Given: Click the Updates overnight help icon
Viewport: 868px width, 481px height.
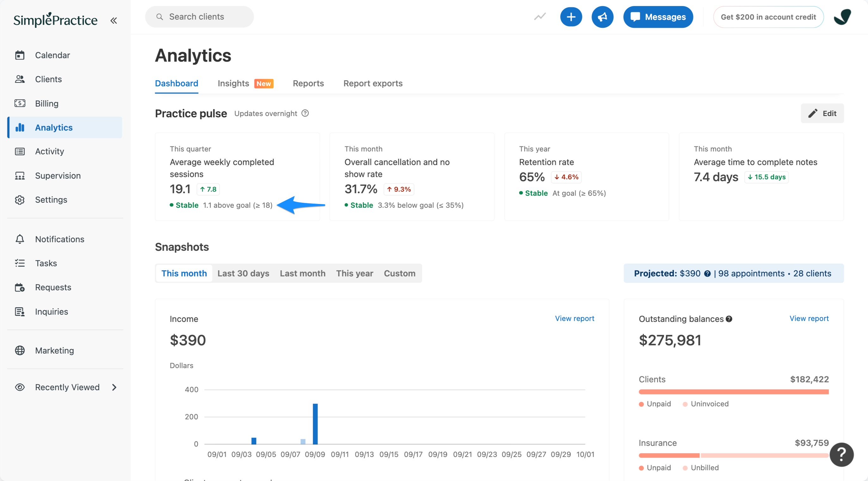Looking at the screenshot, I should click(x=305, y=114).
